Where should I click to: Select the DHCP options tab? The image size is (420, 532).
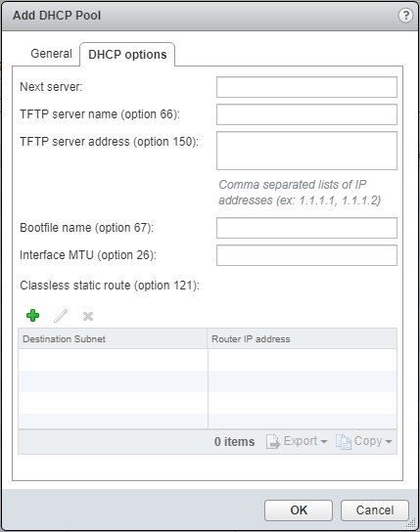[127, 55]
